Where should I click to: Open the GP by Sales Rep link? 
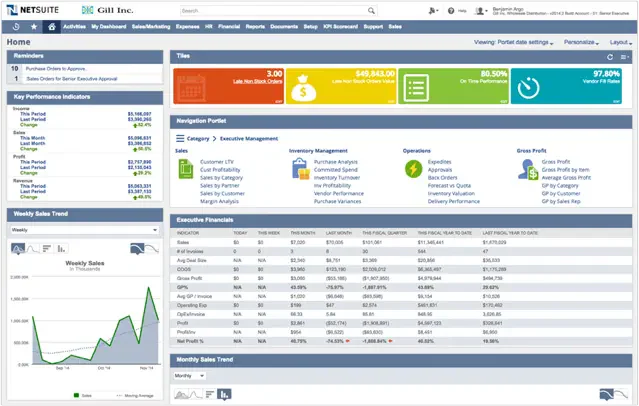tap(561, 201)
